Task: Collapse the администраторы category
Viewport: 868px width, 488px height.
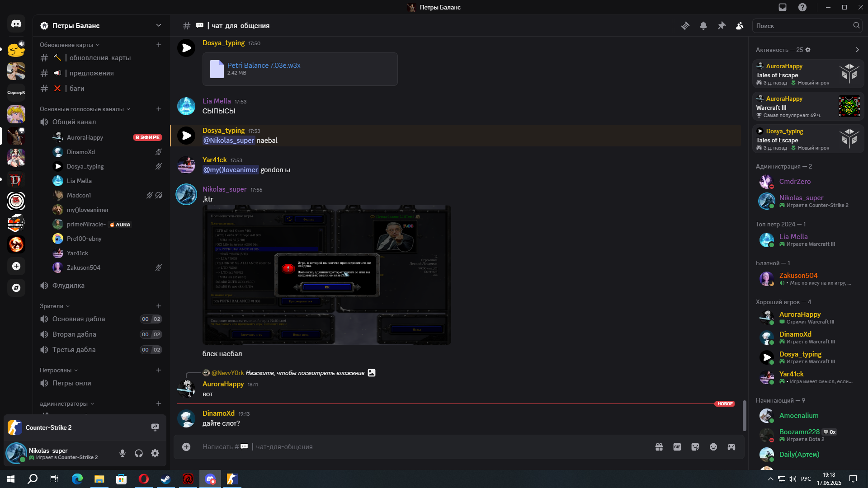Action: coord(67,404)
